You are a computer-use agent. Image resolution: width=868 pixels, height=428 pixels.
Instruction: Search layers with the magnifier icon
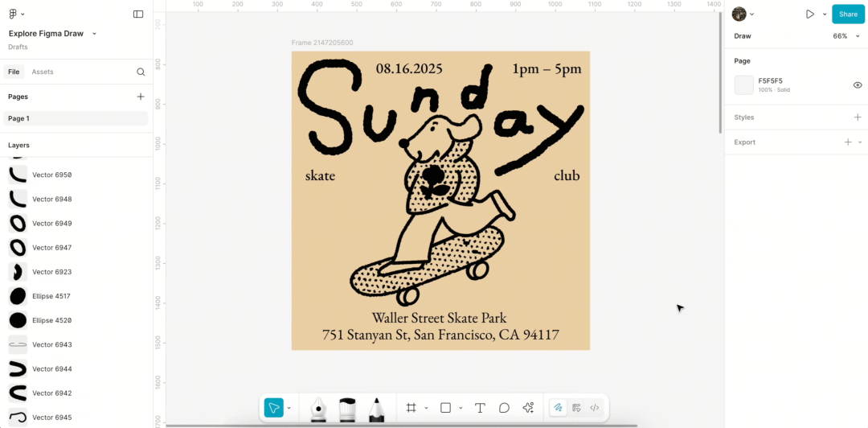coord(141,72)
